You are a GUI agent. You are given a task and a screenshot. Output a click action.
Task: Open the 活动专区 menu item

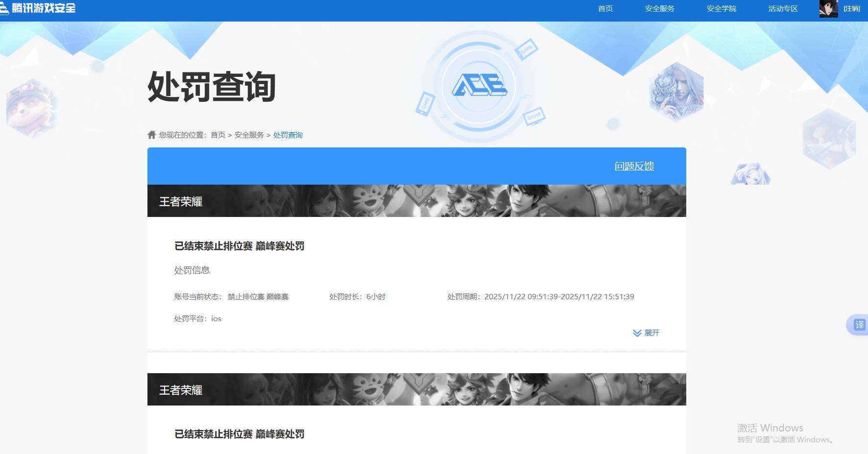pyautogui.click(x=782, y=8)
